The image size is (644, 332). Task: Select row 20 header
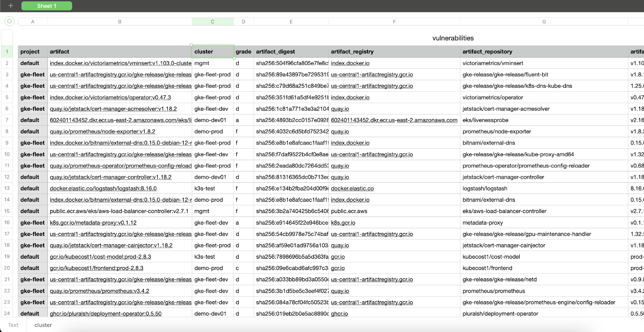point(7,268)
